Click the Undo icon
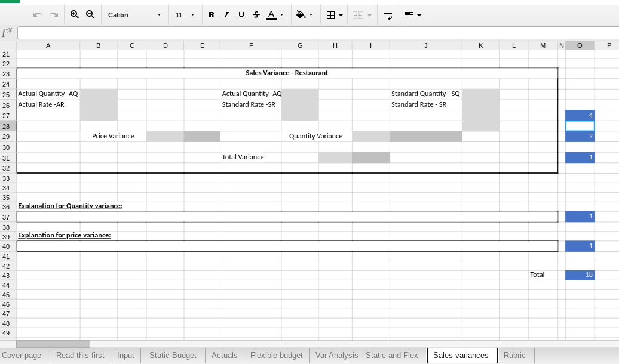 click(x=37, y=14)
